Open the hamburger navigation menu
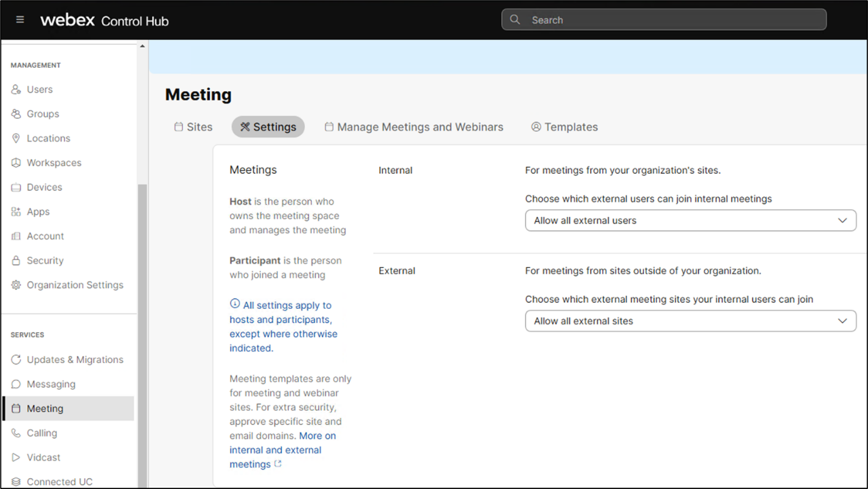Screen dimensions: 868x489 [20, 20]
